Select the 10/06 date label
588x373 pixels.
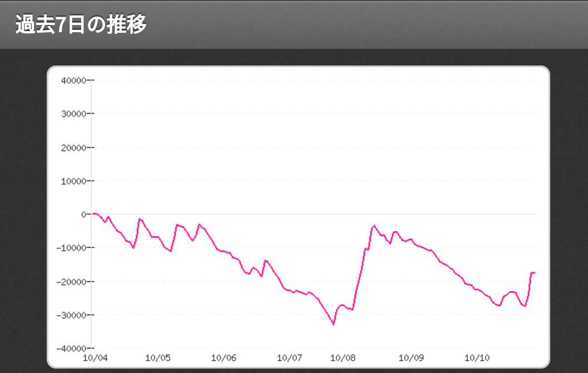click(224, 358)
